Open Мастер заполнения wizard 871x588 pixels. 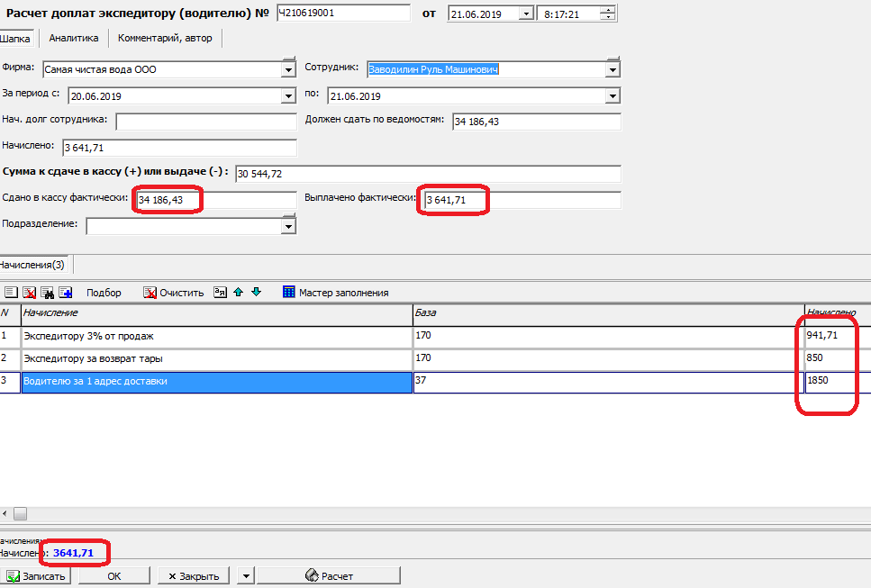pyautogui.click(x=335, y=293)
